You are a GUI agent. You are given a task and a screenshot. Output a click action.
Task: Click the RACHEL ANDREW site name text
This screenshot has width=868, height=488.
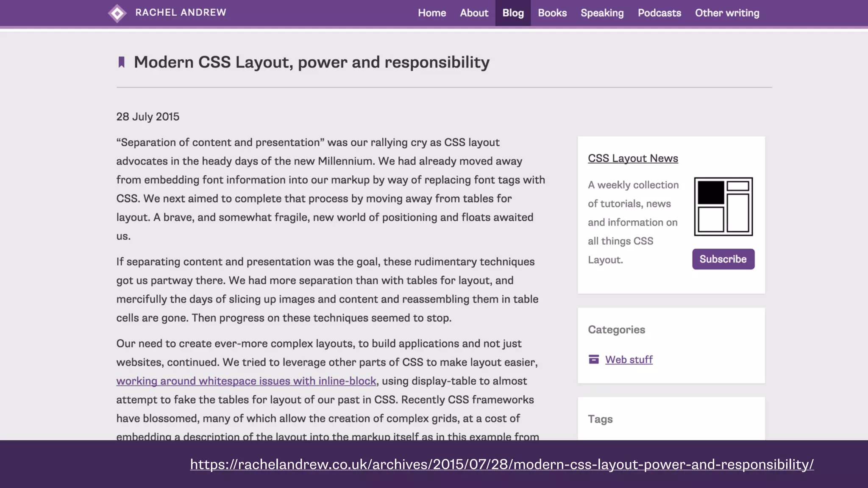tap(181, 13)
